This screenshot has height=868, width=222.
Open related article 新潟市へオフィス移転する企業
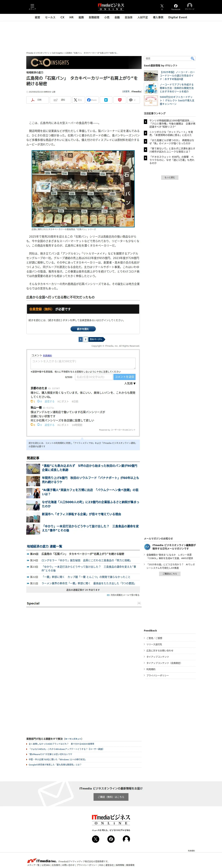(81, 514)
